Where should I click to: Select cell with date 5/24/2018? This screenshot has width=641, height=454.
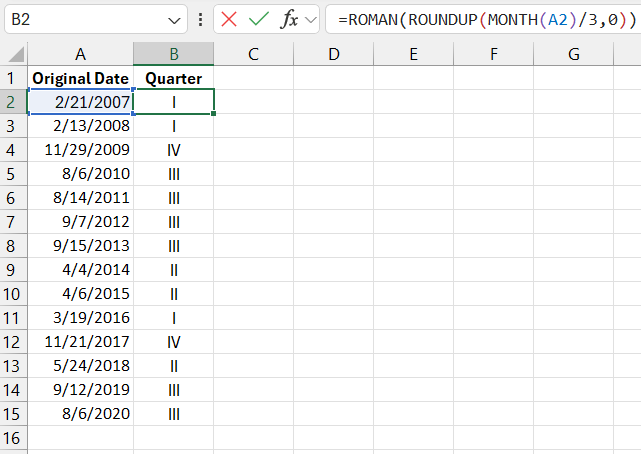tap(81, 365)
